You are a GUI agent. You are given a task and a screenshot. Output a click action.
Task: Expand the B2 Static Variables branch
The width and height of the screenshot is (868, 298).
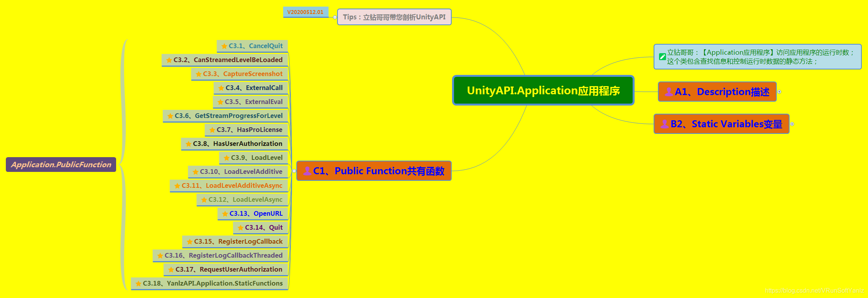pyautogui.click(x=792, y=124)
